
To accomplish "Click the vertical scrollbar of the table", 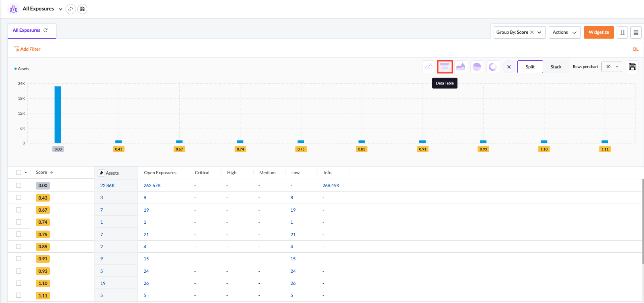I will (643, 221).
